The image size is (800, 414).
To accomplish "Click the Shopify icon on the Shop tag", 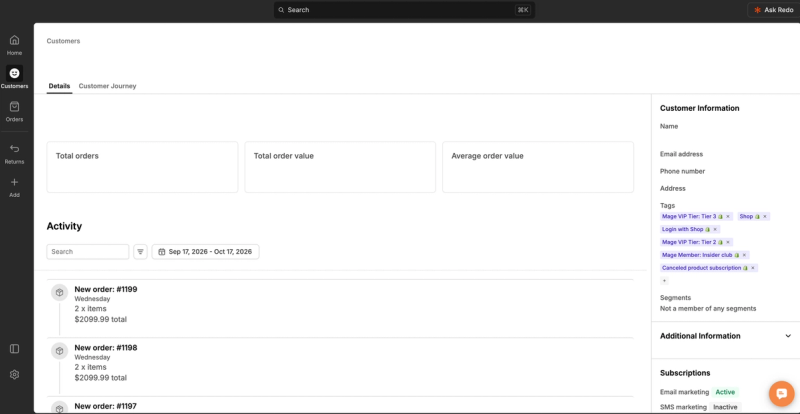I will 757,216.
